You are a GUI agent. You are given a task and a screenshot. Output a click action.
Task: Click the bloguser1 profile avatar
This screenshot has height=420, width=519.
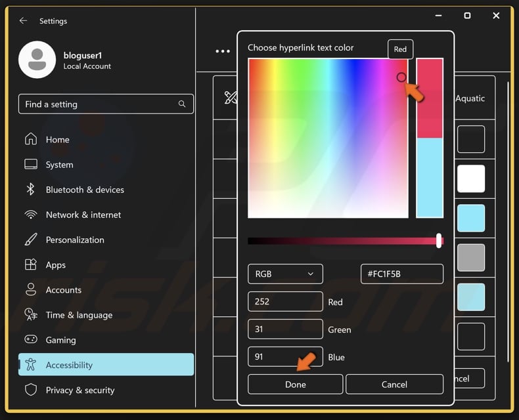pos(37,60)
